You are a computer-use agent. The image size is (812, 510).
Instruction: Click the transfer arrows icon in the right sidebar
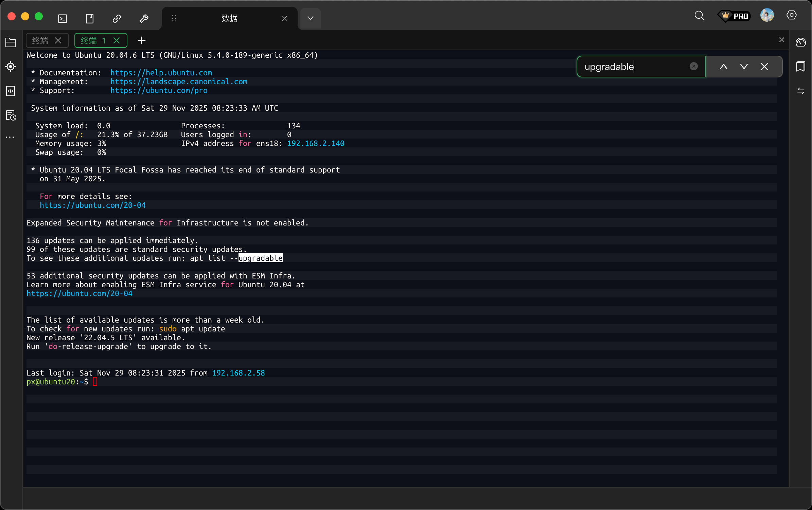point(800,91)
